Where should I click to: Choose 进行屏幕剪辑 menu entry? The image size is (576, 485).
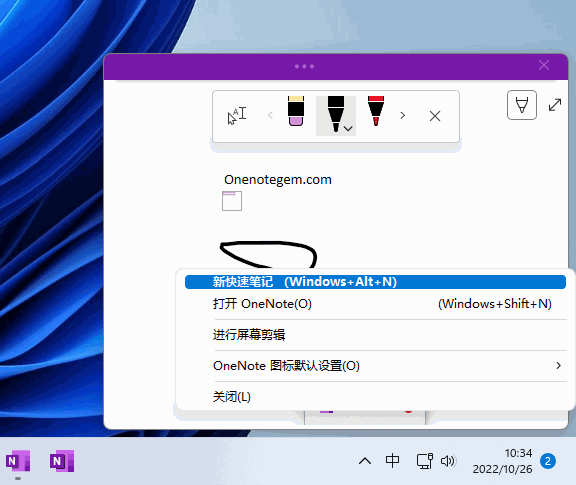point(375,335)
